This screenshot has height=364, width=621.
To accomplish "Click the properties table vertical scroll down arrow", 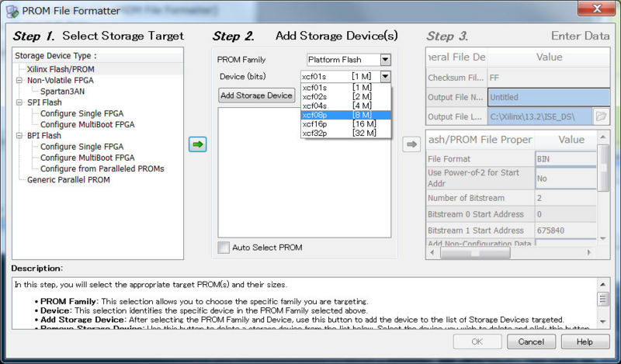I will coord(603,238).
